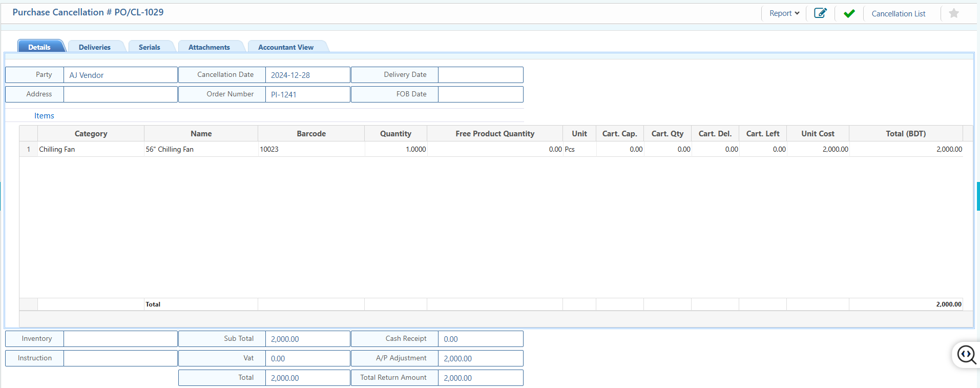Click the empty FOB Date field
The height and width of the screenshot is (388, 980).
click(481, 94)
